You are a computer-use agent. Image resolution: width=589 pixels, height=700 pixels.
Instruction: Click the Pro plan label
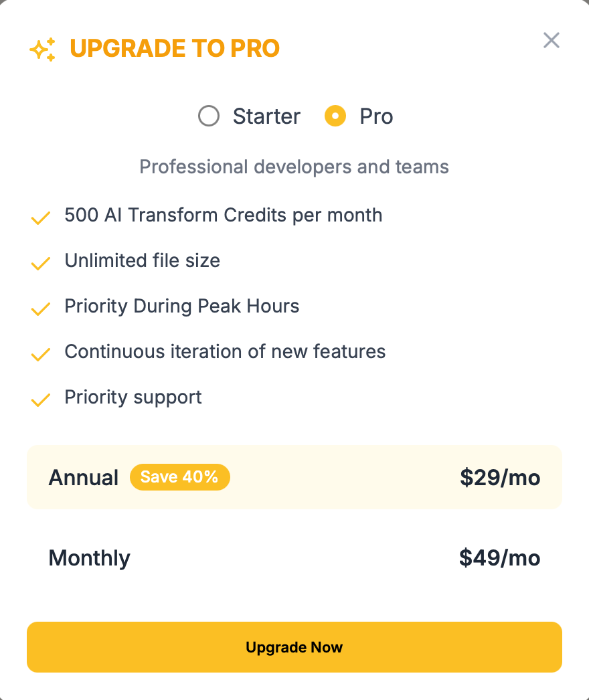[x=376, y=116]
